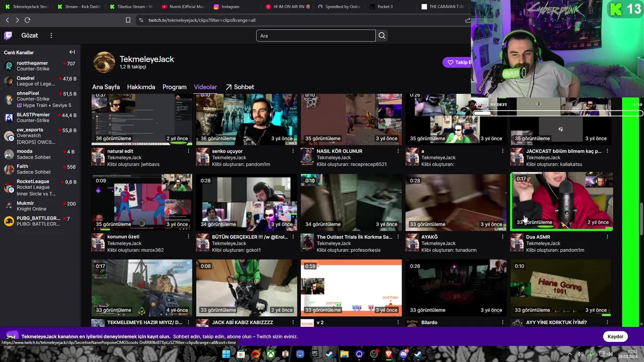Open the three-dot menu beside Gözat
Viewport: 644px width, 362px height.
coord(51,35)
